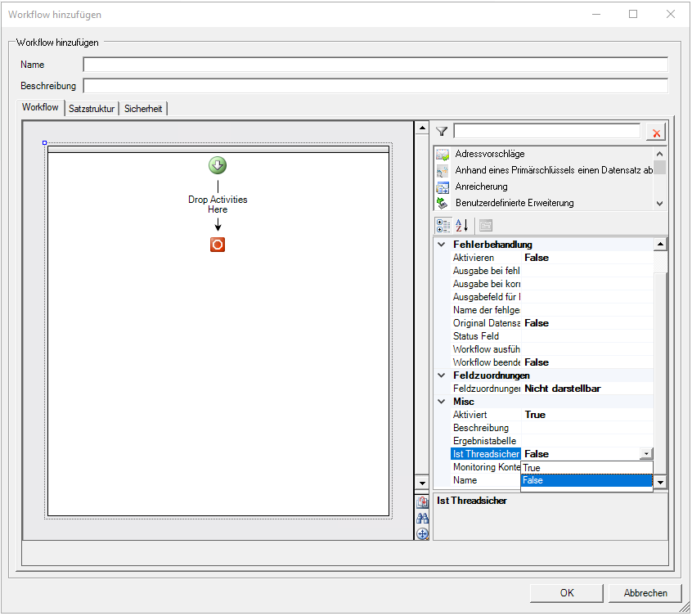This screenshot has height=616, width=692.
Task: Click the Abbrechen button
Action: pyautogui.click(x=645, y=592)
